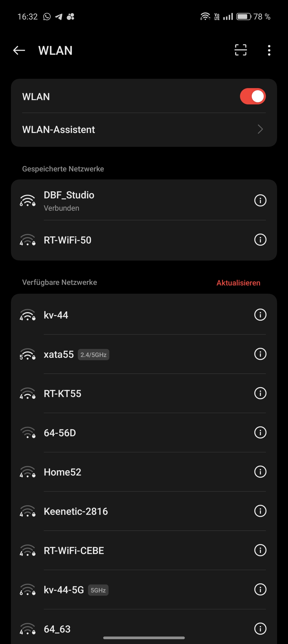This screenshot has height=644, width=288.
Task: Open info icon for xata55
Action: click(x=260, y=354)
